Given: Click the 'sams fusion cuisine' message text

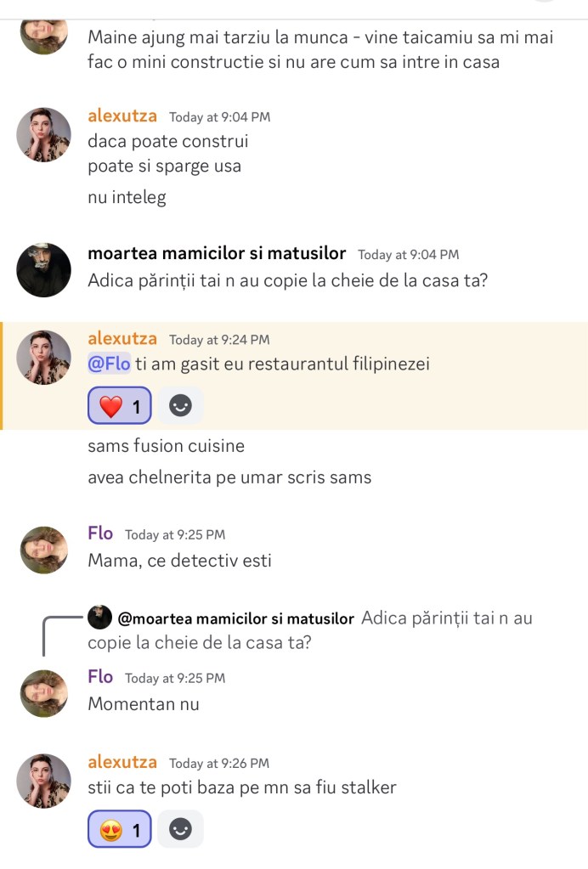Looking at the screenshot, I should coord(166,445).
